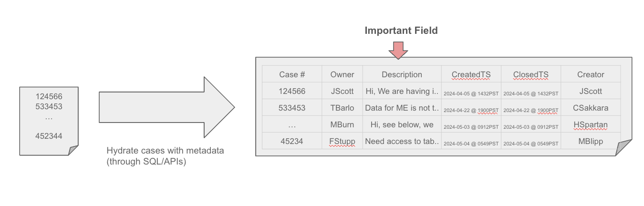Image resolution: width=644 pixels, height=206 pixels.
Task: Click the case number list document
Action: tap(49, 120)
